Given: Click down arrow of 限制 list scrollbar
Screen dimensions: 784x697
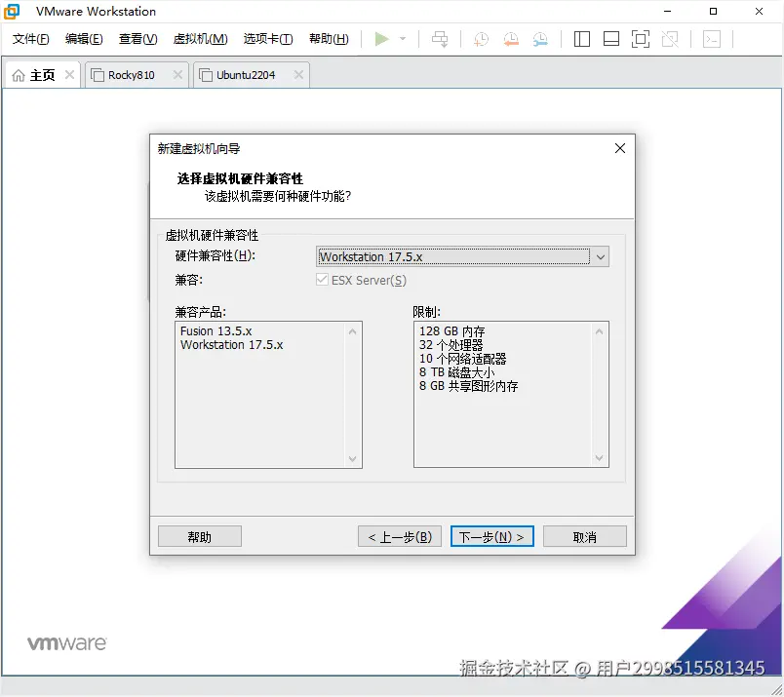Looking at the screenshot, I should 599,458.
